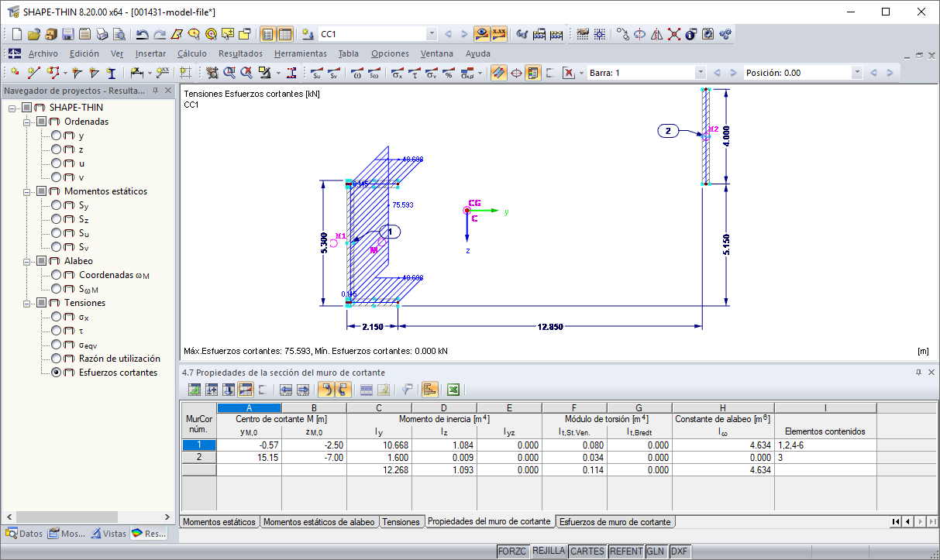Image resolution: width=940 pixels, height=560 pixels.
Task: Toggle FORZC in status bar
Action: 513,551
